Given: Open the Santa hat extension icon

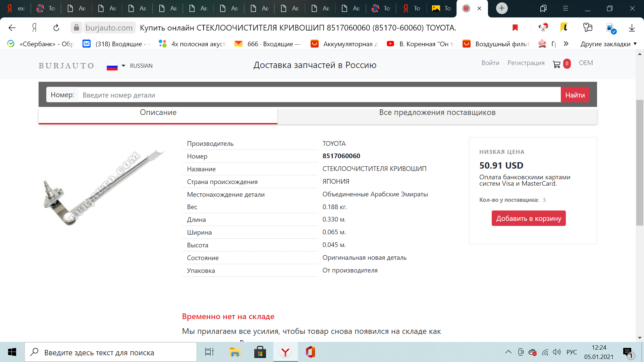Looking at the screenshot, I should (x=543, y=27).
